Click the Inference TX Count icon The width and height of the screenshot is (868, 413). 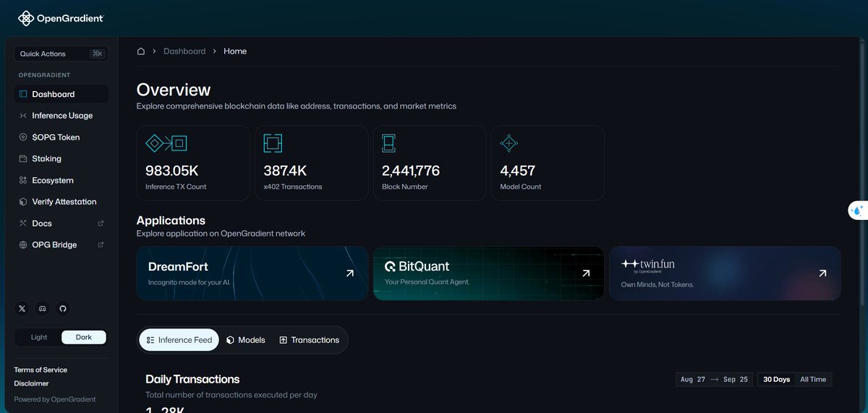pos(166,143)
